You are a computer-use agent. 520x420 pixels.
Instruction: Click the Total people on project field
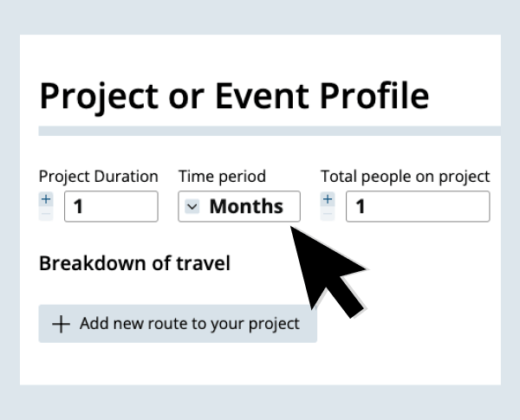coord(417,207)
